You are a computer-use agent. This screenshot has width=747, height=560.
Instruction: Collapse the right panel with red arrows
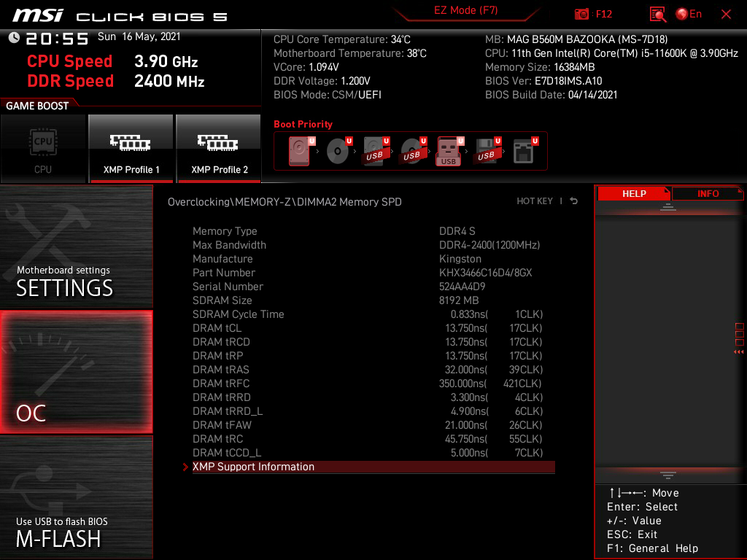(x=738, y=352)
